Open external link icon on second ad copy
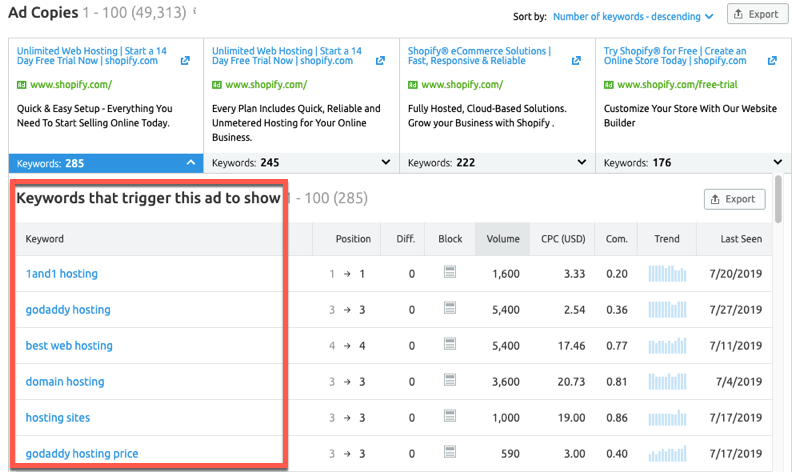The width and height of the screenshot is (800, 472). (x=381, y=61)
